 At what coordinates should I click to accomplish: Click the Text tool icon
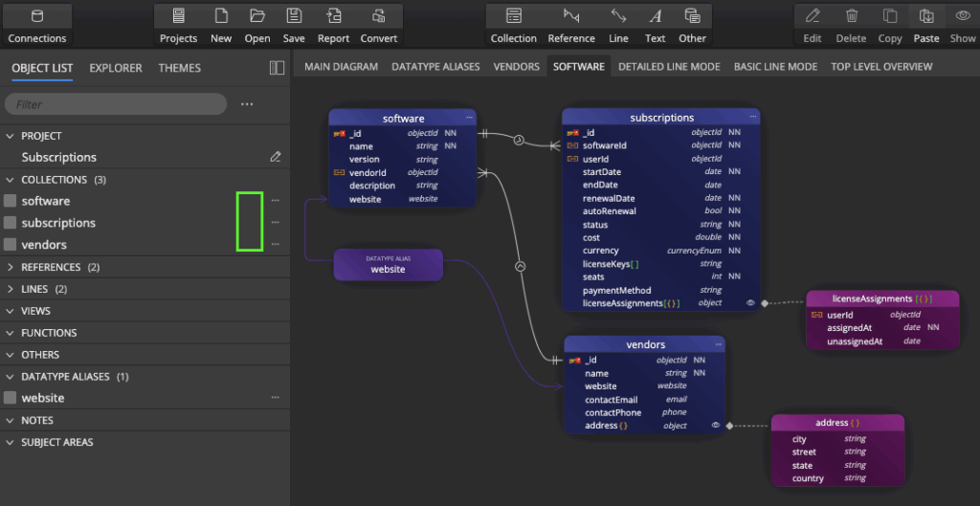click(655, 16)
